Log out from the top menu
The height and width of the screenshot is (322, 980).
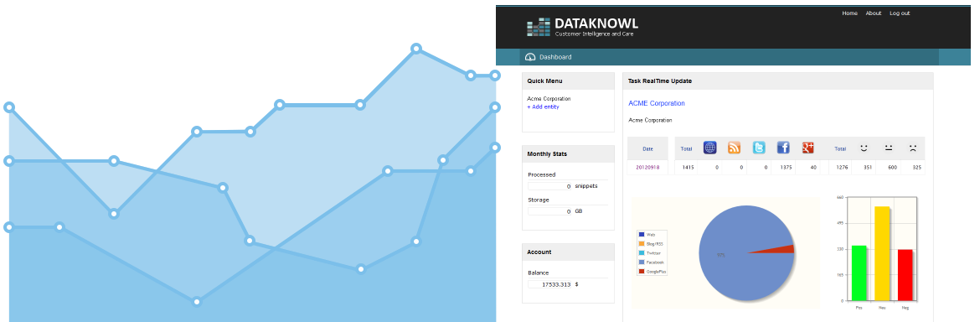[x=900, y=13]
